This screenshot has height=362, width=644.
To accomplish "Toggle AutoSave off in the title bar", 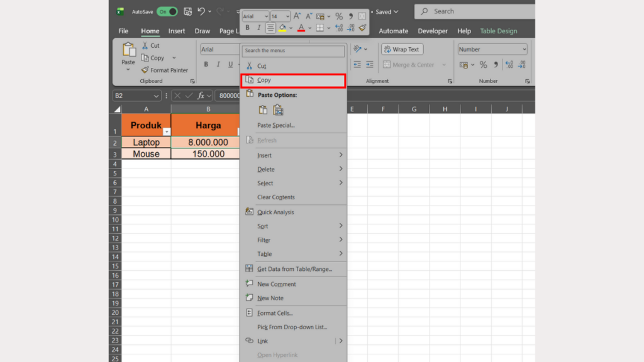I will click(x=168, y=11).
